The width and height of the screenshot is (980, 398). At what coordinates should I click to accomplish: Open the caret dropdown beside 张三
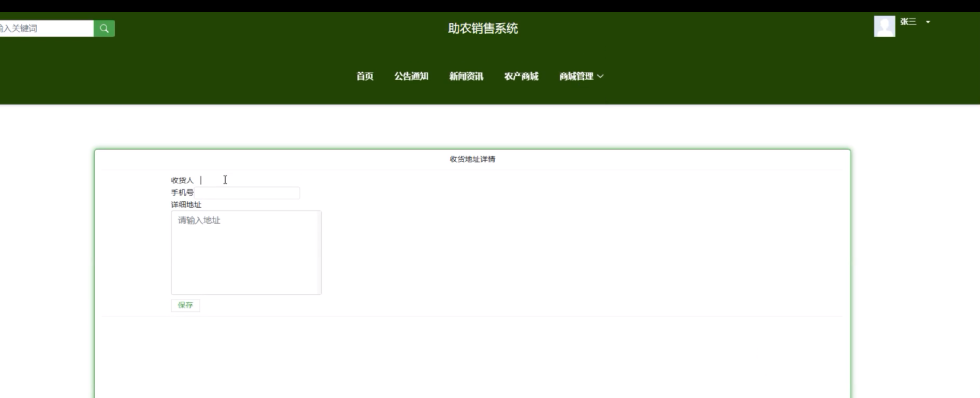point(928,22)
